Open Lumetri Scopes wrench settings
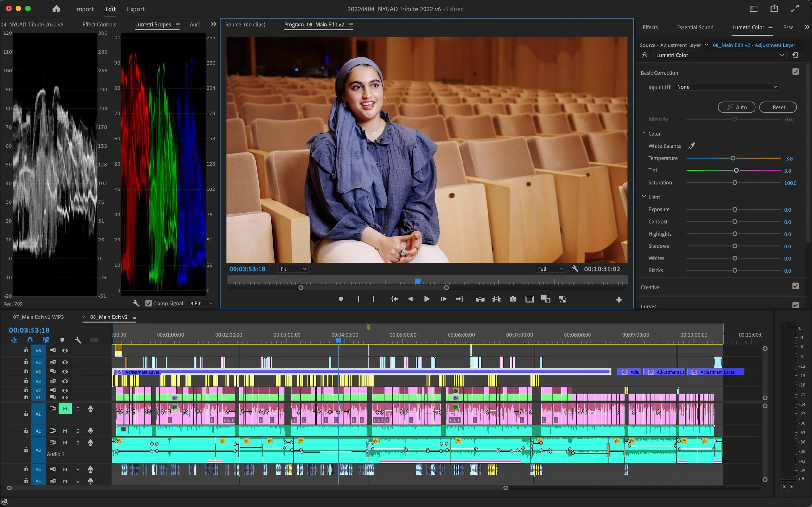This screenshot has height=507, width=812. pyautogui.click(x=136, y=303)
